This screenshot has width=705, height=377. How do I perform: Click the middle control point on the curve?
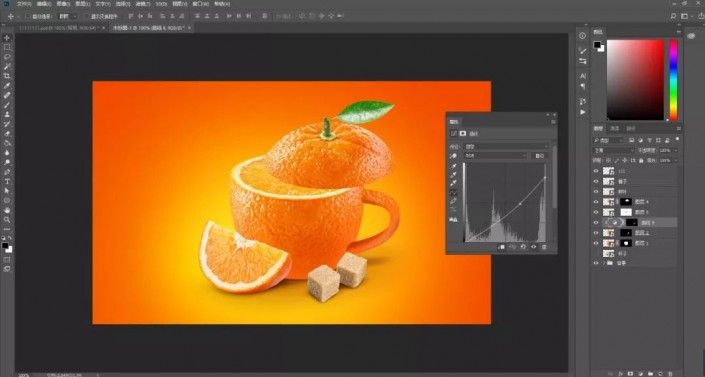click(520, 204)
